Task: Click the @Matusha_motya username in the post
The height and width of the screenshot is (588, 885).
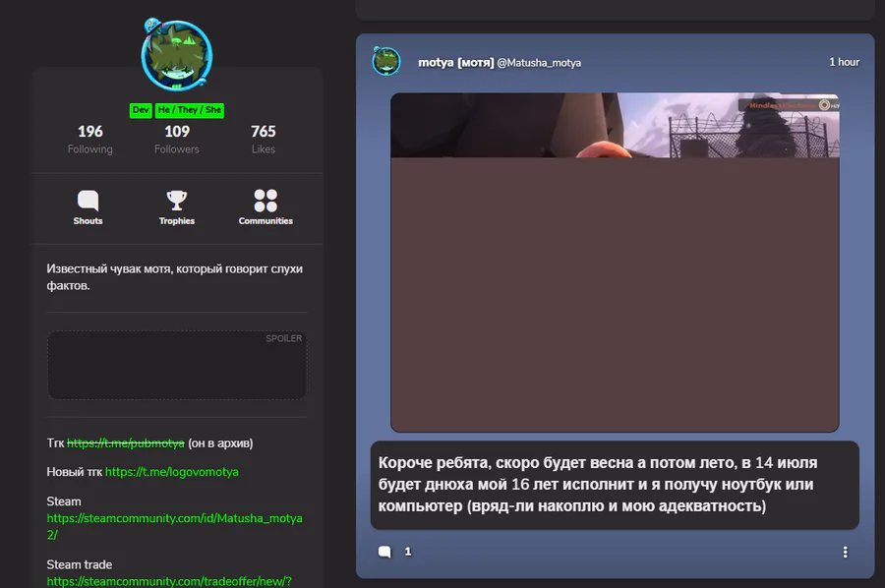Action: [x=539, y=63]
